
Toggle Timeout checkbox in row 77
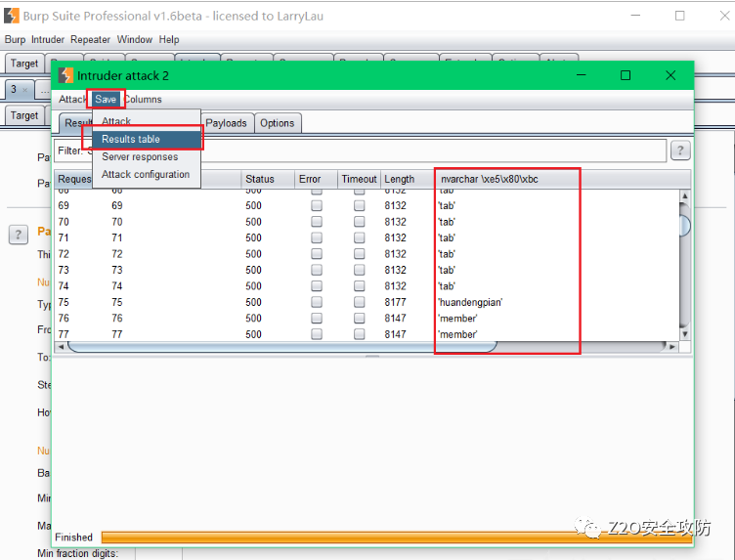[x=359, y=334]
